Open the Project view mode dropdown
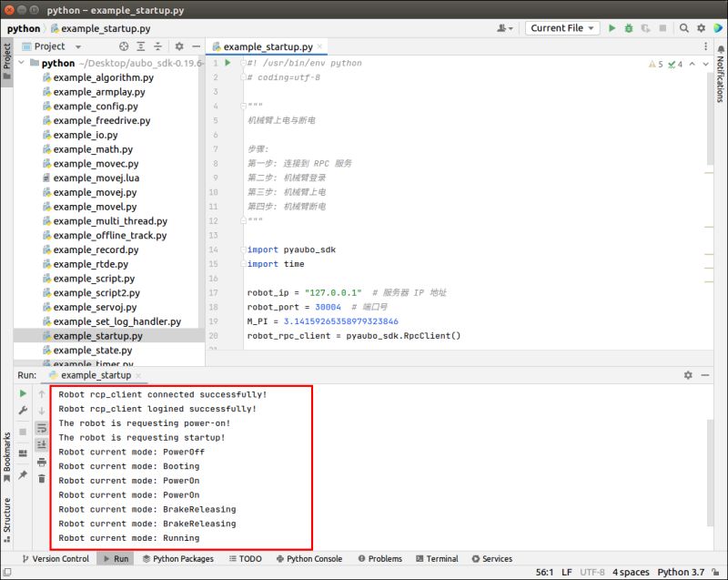This screenshot has height=580, width=728. pyautogui.click(x=79, y=46)
